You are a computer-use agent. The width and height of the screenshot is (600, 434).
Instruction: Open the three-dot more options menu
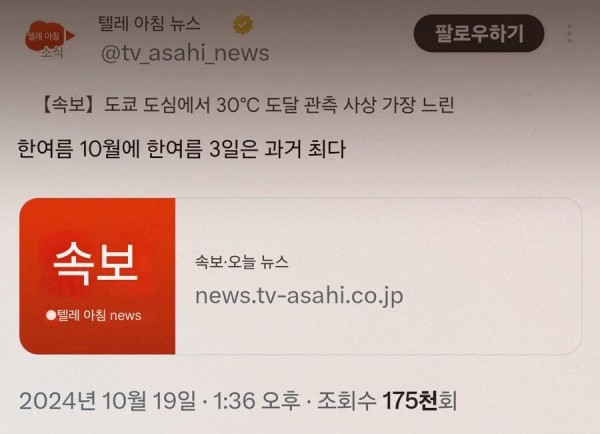tap(569, 33)
